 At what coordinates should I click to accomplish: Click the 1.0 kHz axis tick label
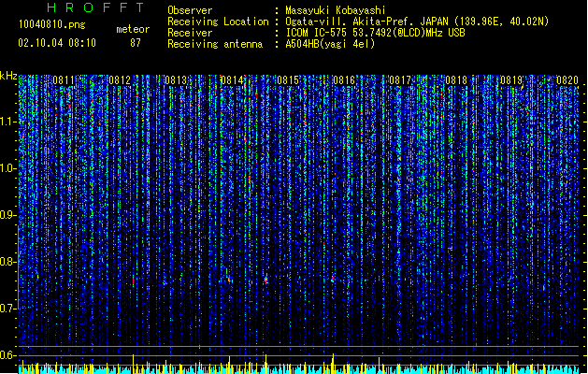7,168
